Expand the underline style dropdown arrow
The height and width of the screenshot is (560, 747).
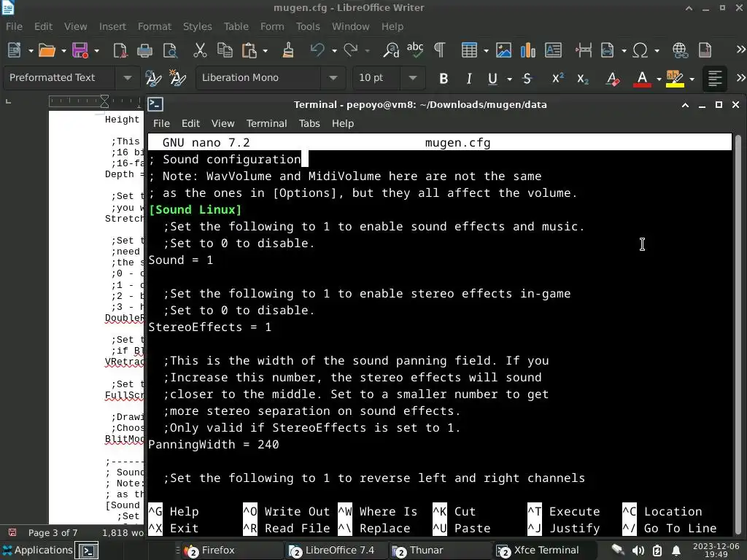click(x=509, y=79)
